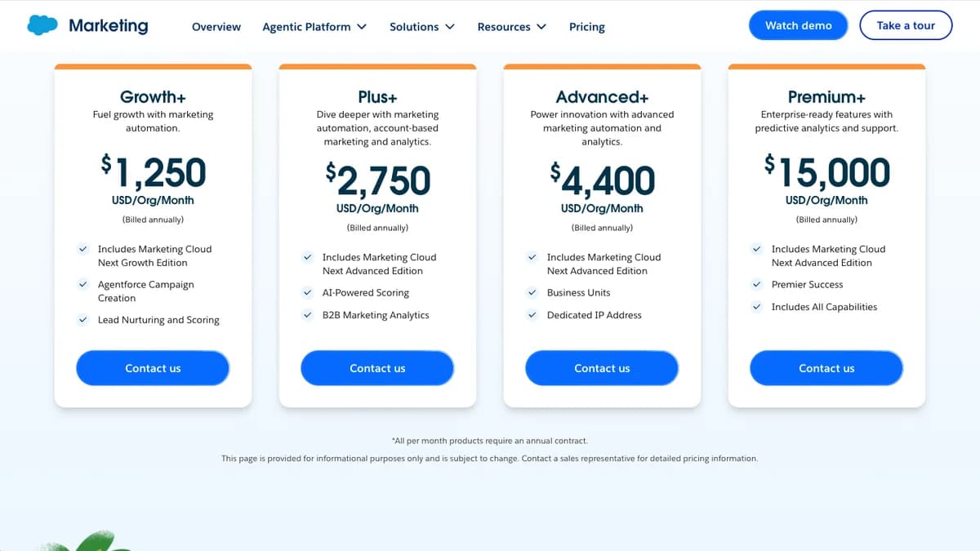Click the checkmark beside Lead Nurturing and Scoring
This screenshot has height=551, width=980.
tap(82, 320)
